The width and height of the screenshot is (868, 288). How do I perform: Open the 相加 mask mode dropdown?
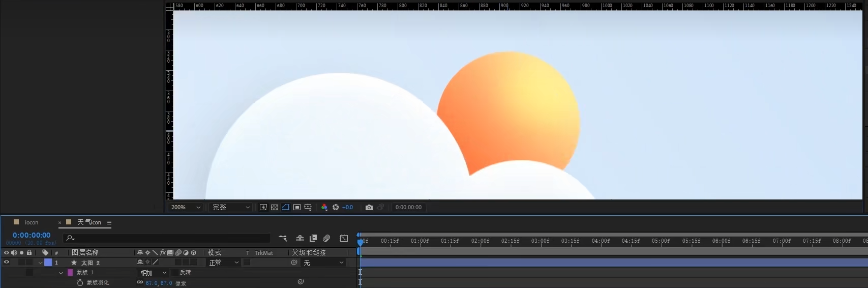point(154,273)
